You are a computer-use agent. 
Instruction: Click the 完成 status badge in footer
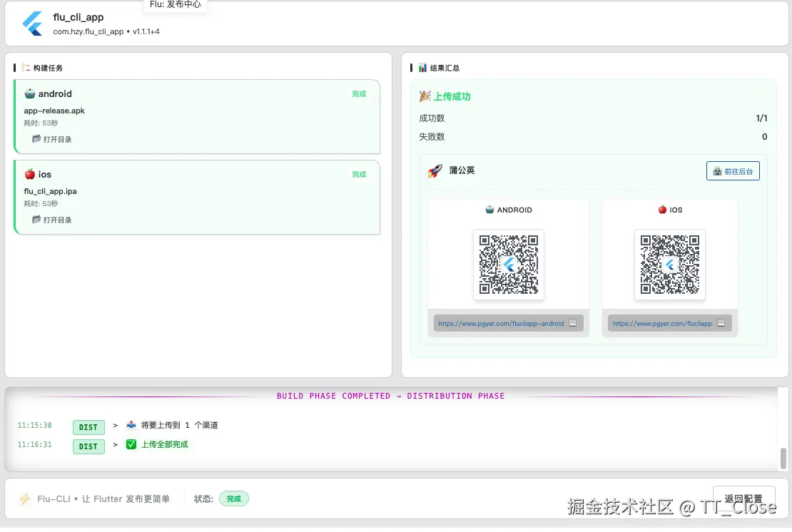[x=234, y=498]
